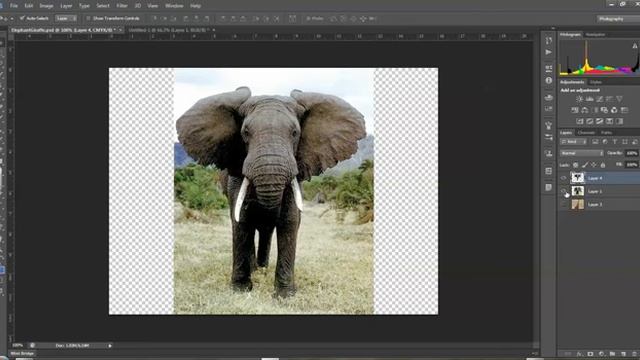The height and width of the screenshot is (360, 640).
Task: Click layer style fx icon in Layers panel
Action: (580, 353)
